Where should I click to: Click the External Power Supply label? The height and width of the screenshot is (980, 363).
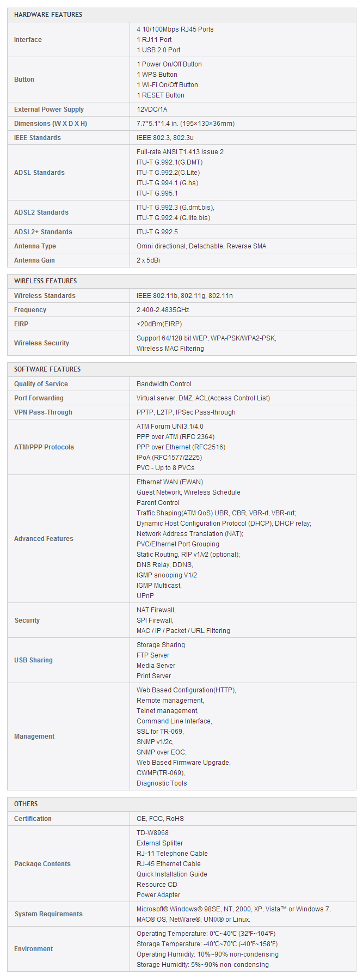coord(49,109)
